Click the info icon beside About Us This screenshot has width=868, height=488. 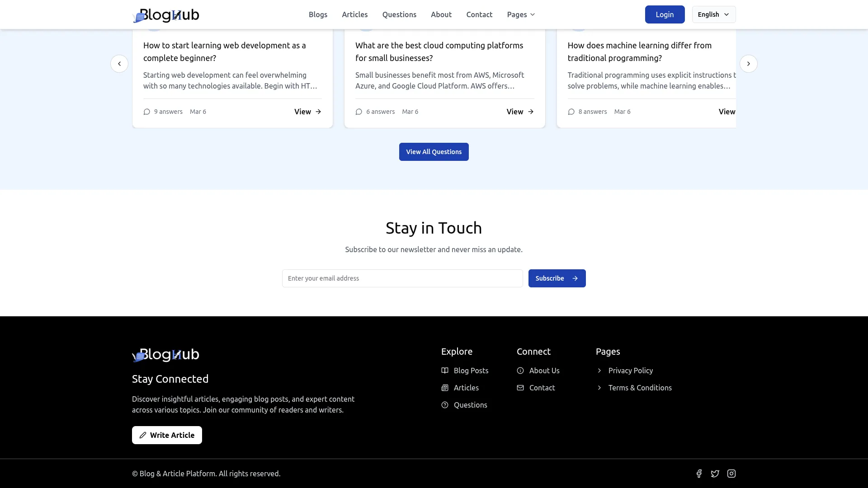[520, 371]
